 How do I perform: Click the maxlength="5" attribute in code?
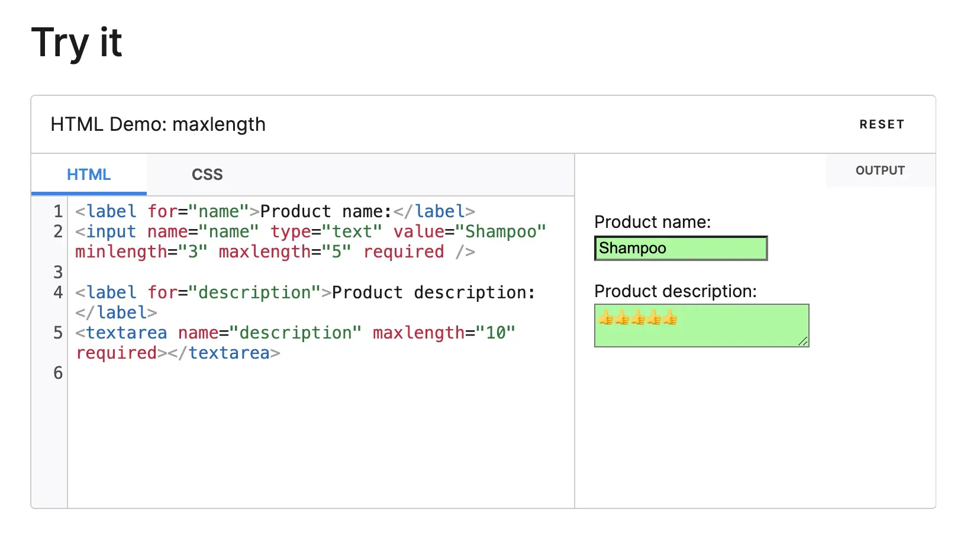[x=285, y=252]
